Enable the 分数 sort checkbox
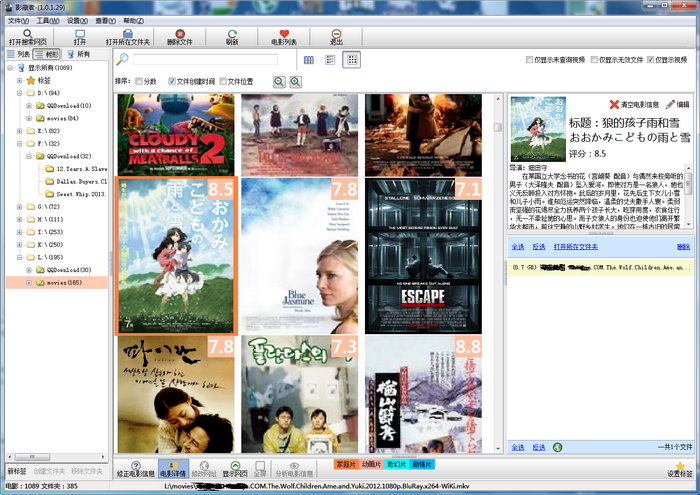This screenshot has width=700, height=495. pos(139,81)
